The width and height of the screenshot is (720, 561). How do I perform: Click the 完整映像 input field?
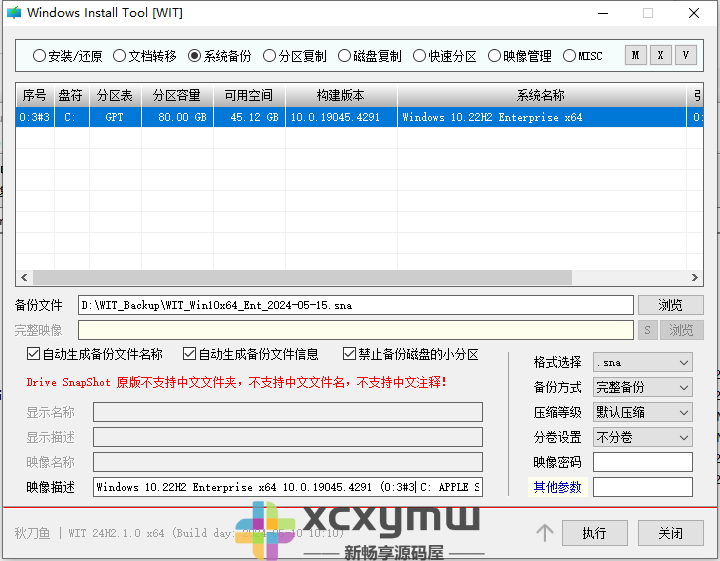click(355, 330)
